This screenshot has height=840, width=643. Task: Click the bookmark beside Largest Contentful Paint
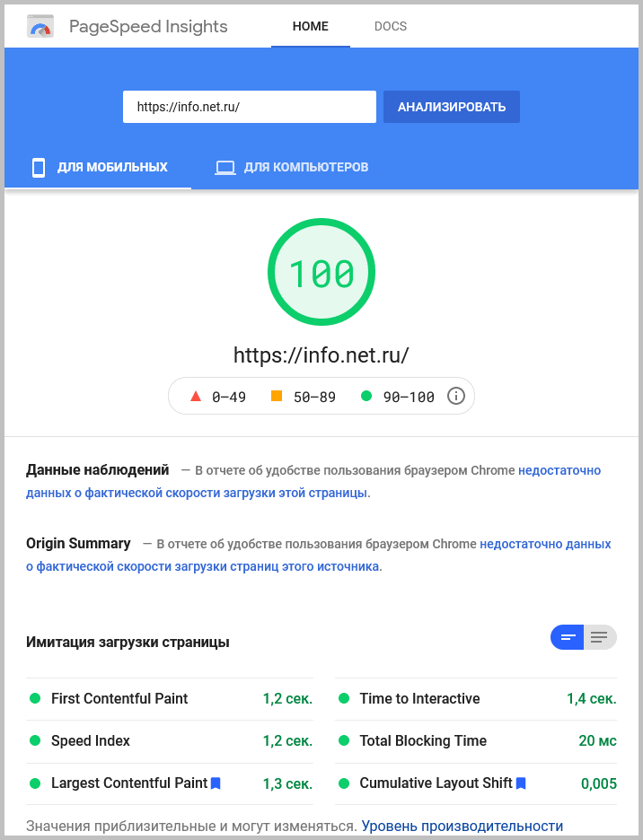click(215, 783)
